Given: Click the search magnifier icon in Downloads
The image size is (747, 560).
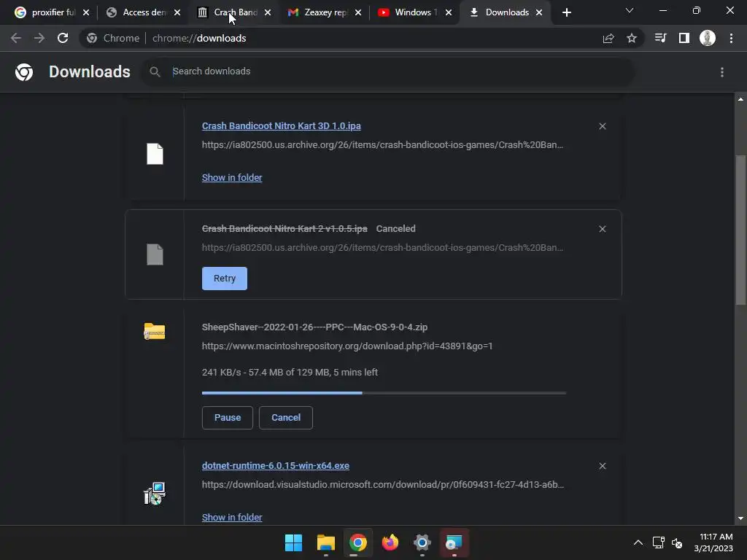Looking at the screenshot, I should tap(155, 72).
